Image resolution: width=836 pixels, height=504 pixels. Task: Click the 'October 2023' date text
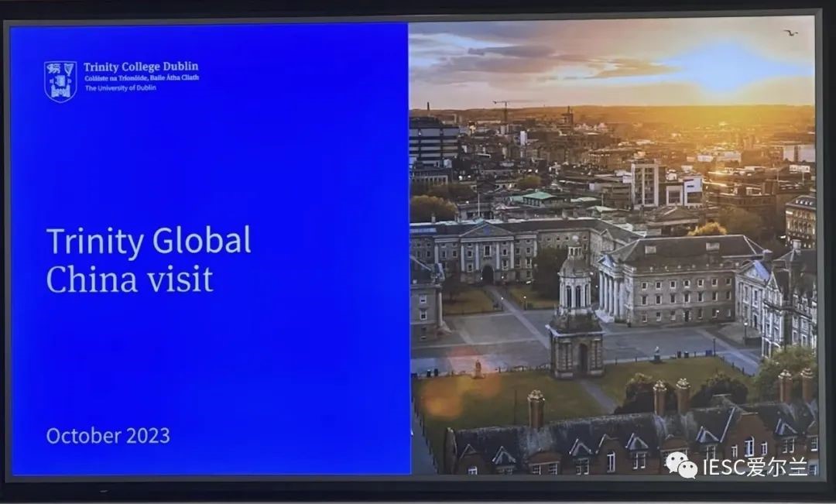click(108, 436)
